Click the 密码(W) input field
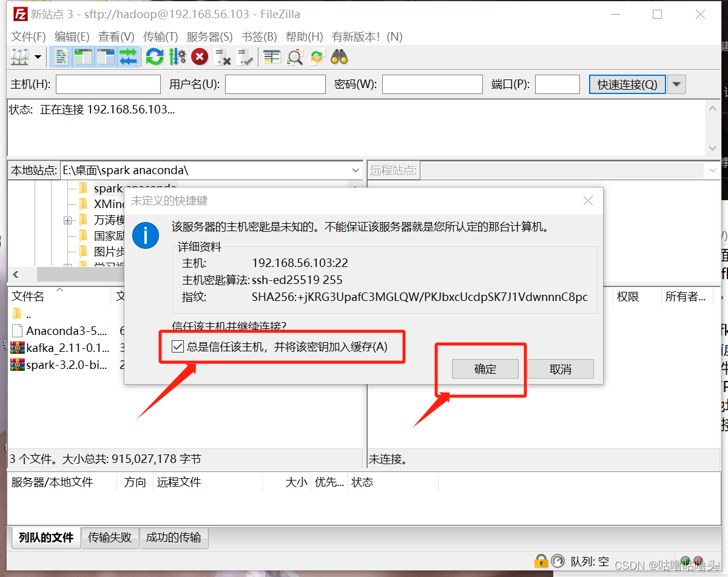This screenshot has width=728, height=577. [433, 84]
